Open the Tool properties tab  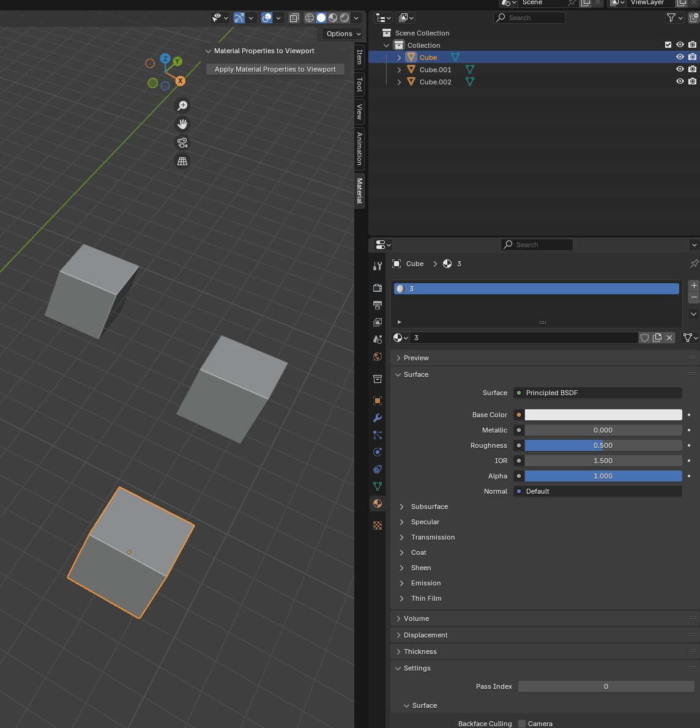click(x=377, y=266)
